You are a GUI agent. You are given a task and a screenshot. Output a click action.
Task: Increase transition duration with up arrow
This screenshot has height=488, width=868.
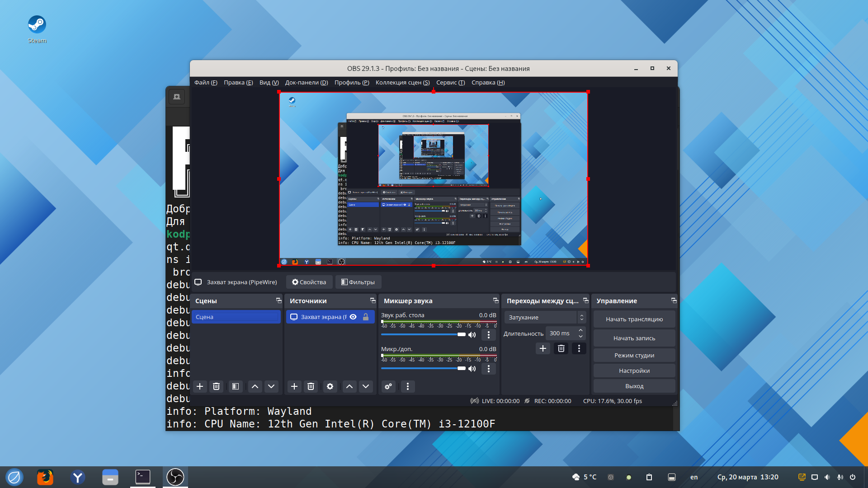click(x=580, y=330)
